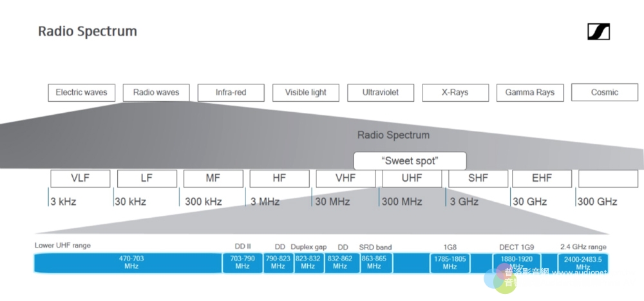Click the 1G8 label
The image size is (644, 301).
450,247
